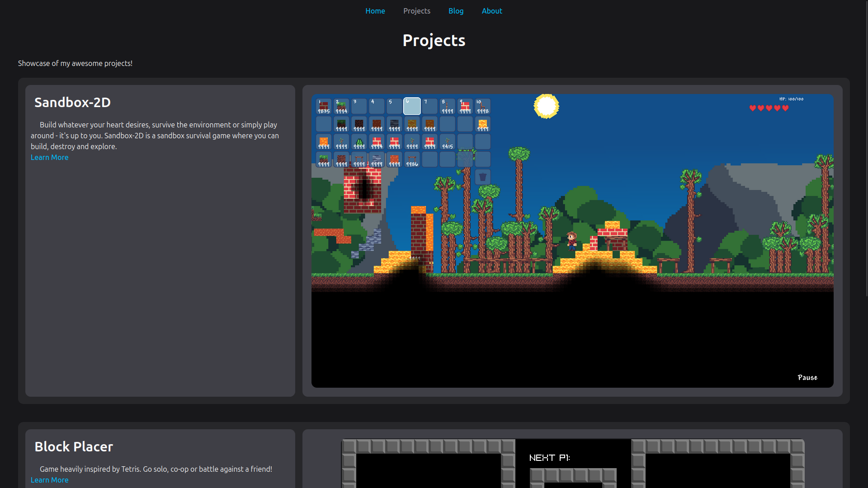Open the About page link
The image size is (868, 488).
click(492, 11)
